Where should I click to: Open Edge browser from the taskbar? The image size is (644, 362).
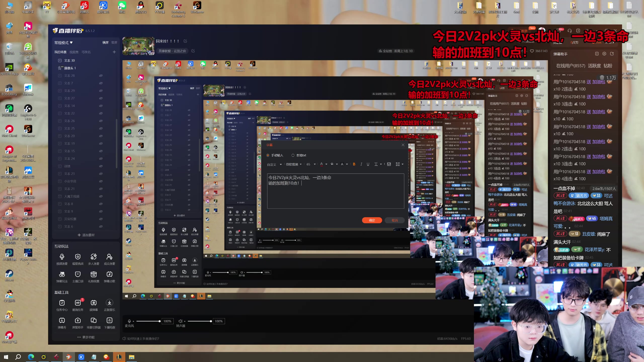pos(31,357)
